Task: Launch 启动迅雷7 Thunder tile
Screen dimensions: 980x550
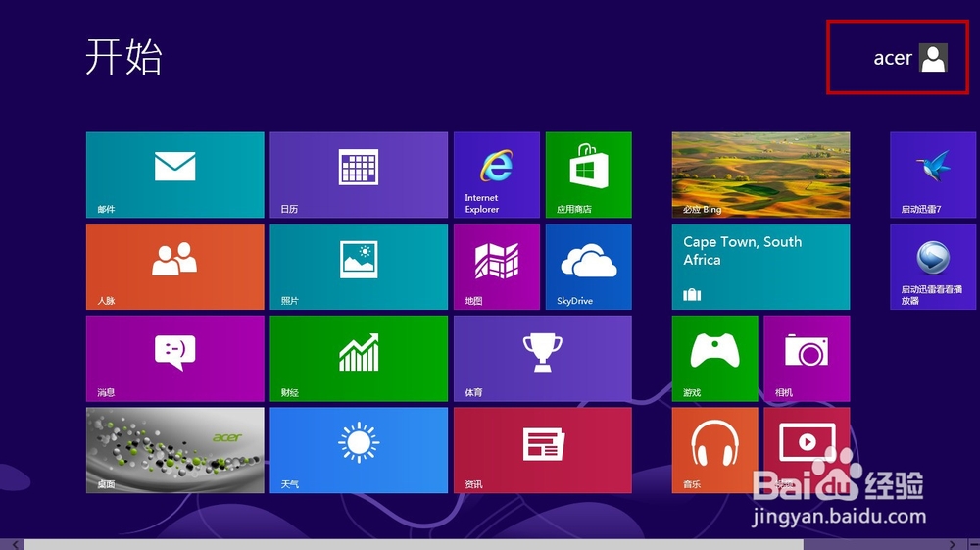Action: pyautogui.click(x=933, y=175)
